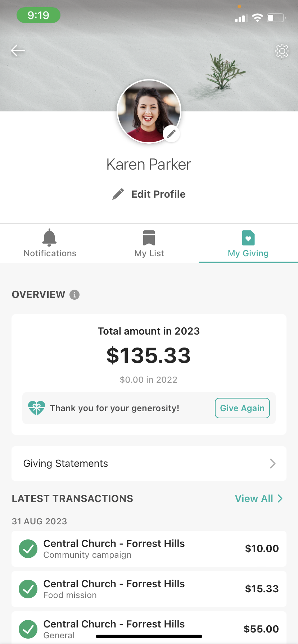Image resolution: width=298 pixels, height=644 pixels.
Task: Open Giving Statements chevron
Action: 272,464
